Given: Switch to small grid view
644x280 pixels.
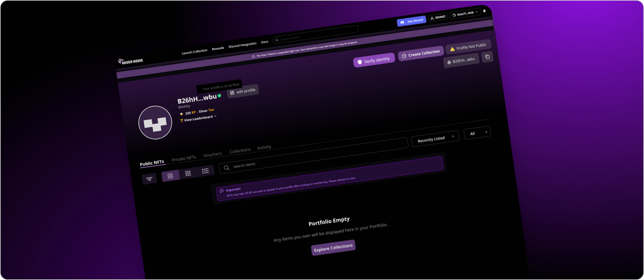Looking at the screenshot, I should click(x=188, y=173).
